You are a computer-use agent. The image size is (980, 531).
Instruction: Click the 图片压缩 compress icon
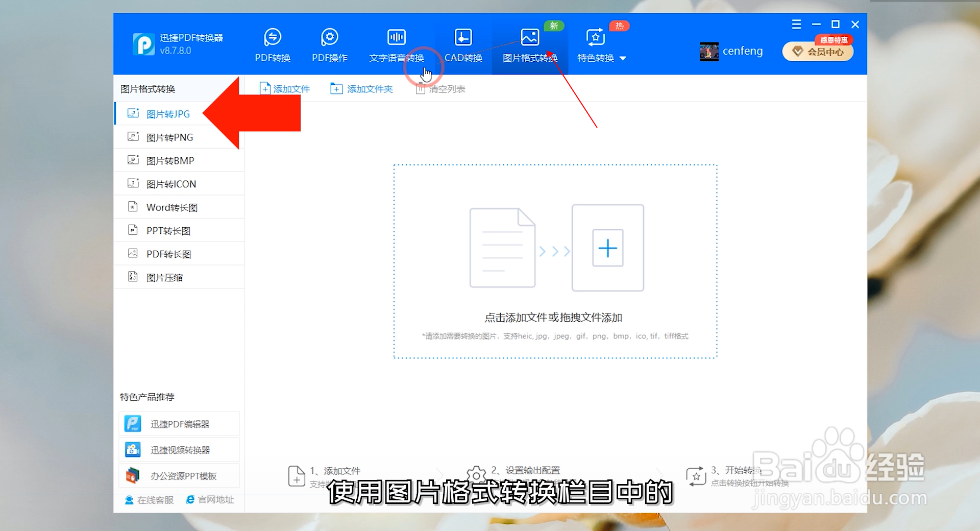click(x=133, y=276)
